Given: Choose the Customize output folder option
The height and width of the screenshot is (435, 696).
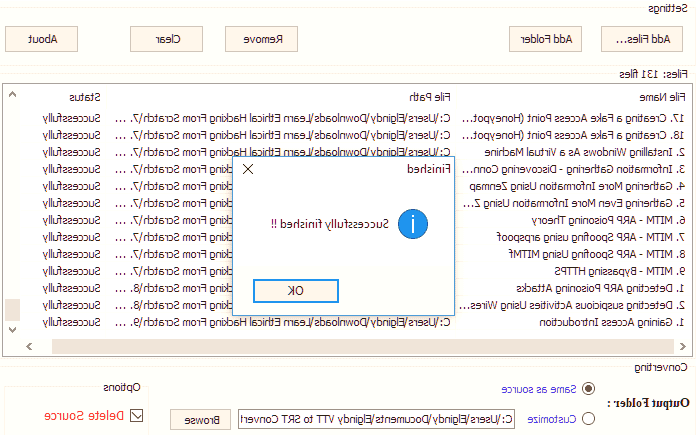Looking at the screenshot, I should pyautogui.click(x=586, y=418).
